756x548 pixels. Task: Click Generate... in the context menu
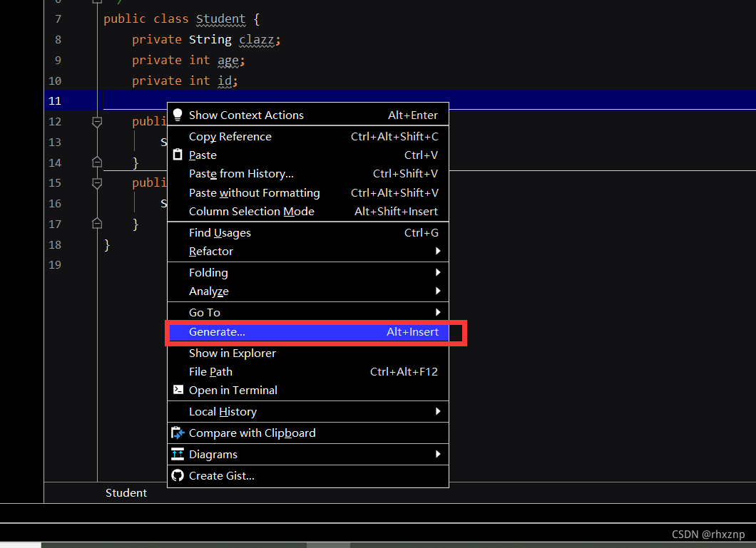308,332
